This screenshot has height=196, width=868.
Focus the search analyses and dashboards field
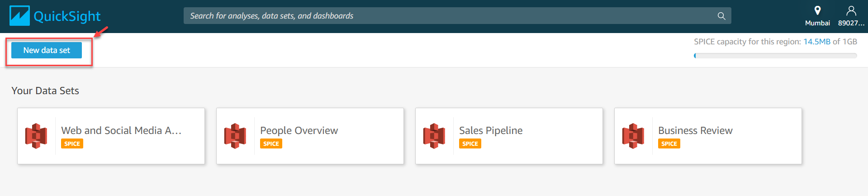448,16
